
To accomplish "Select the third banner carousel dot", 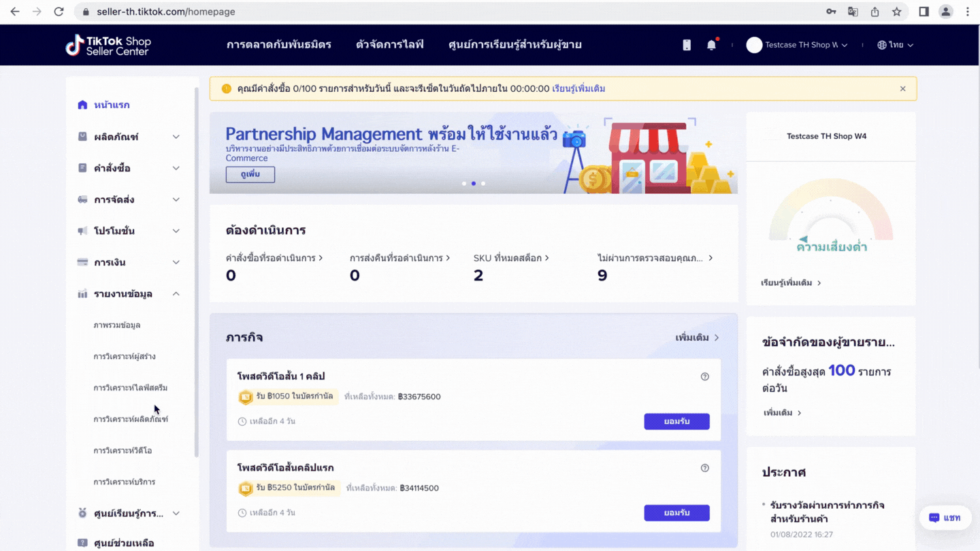I will coord(483,184).
